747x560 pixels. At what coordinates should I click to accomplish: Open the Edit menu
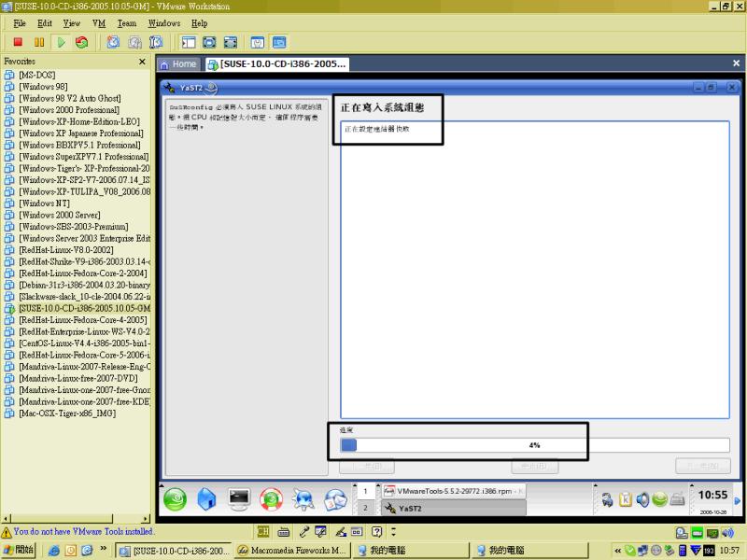click(x=45, y=23)
